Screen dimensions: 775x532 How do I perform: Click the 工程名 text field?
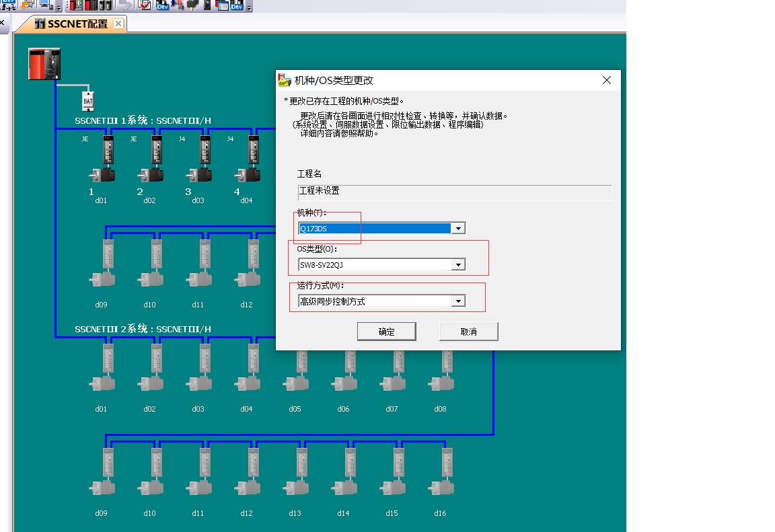(454, 192)
